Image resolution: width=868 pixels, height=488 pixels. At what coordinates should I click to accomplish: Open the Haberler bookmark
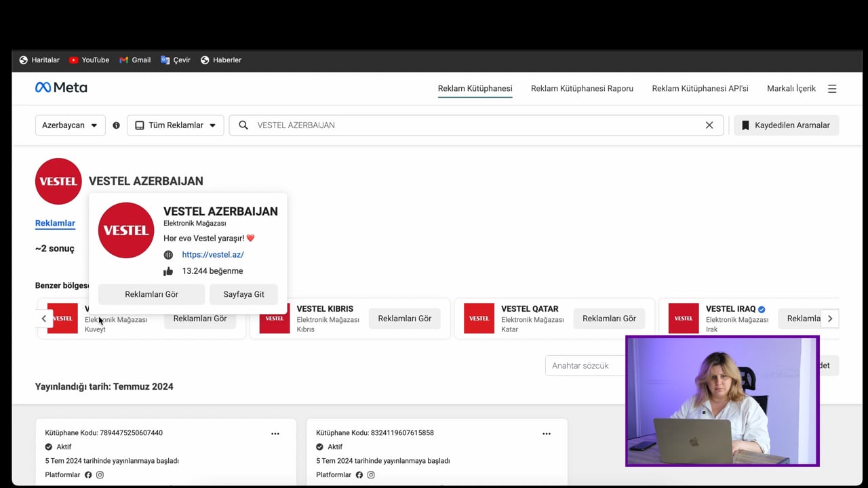click(220, 60)
